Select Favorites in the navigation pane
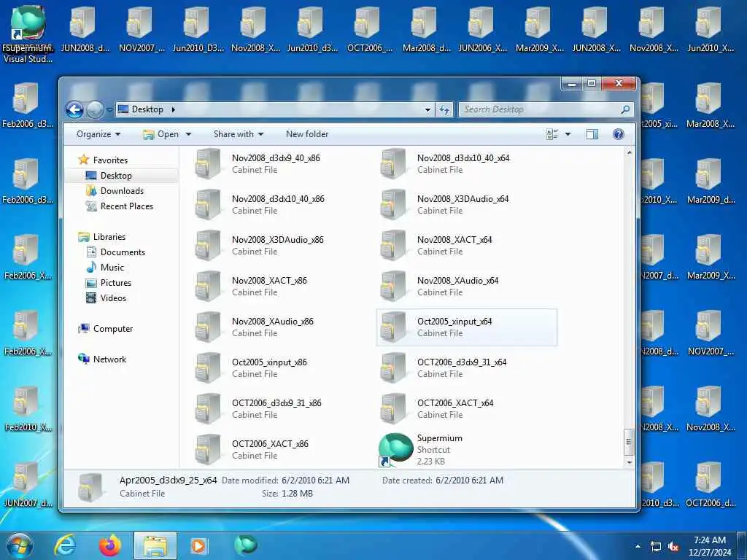747x560 pixels. (x=110, y=160)
